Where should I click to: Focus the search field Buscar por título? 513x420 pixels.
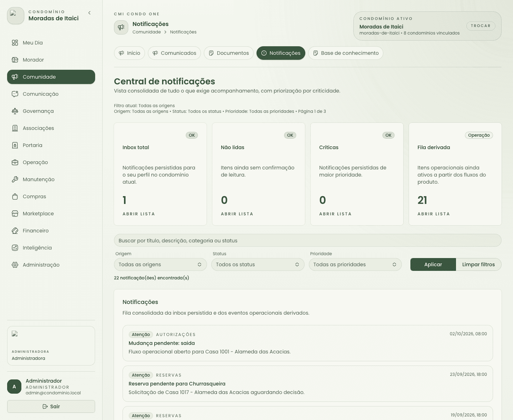pyautogui.click(x=308, y=241)
